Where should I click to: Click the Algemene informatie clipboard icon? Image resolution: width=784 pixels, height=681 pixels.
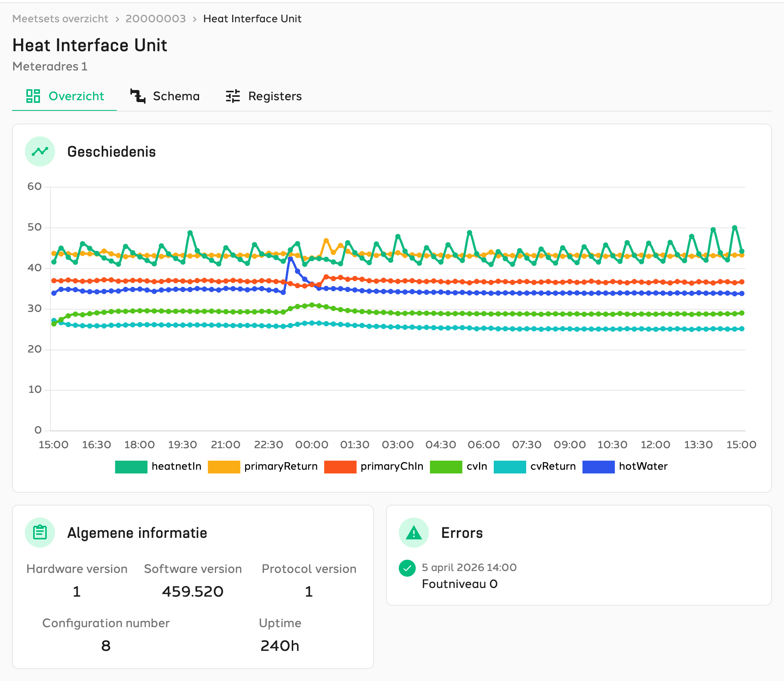(x=40, y=533)
